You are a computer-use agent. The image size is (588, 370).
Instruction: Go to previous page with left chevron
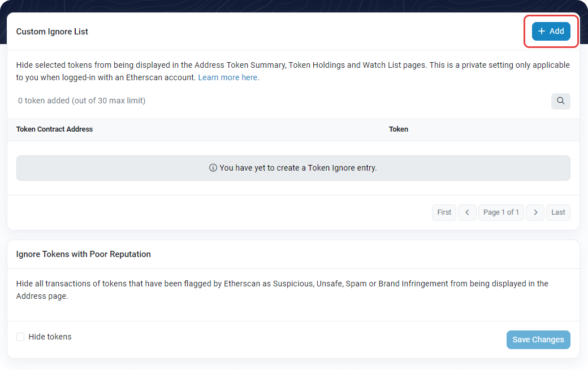(467, 212)
